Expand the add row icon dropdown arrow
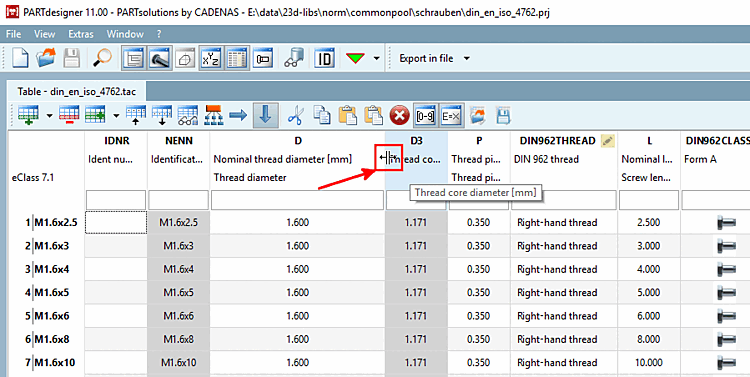Viewport: 750px width, 377px height. (49, 116)
